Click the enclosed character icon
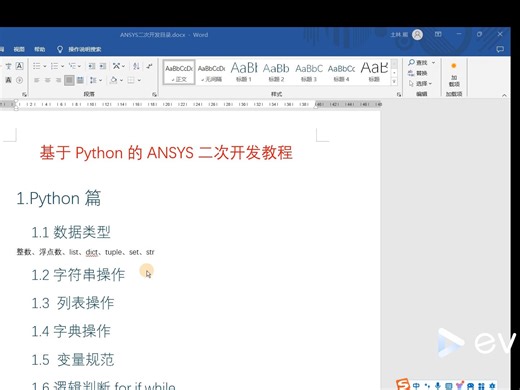The image size is (520, 390). [19, 80]
